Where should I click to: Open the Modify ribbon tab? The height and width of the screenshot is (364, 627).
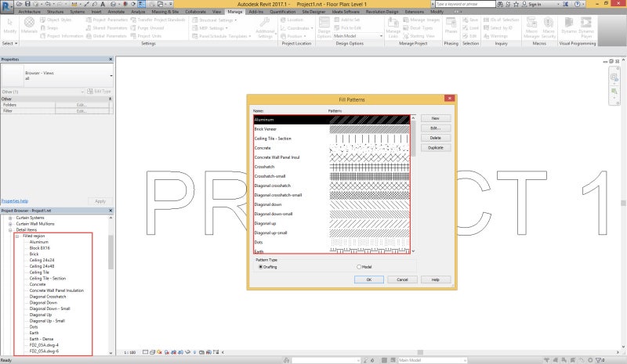437,12
